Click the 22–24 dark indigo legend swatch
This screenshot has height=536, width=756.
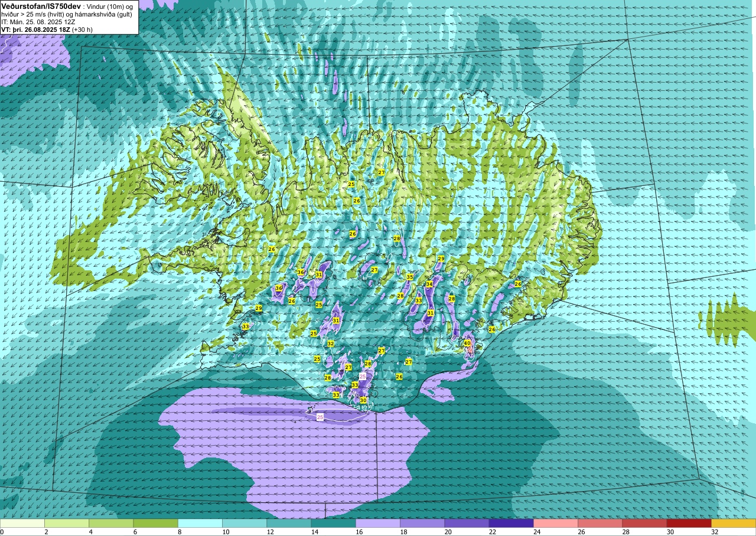pos(511,523)
